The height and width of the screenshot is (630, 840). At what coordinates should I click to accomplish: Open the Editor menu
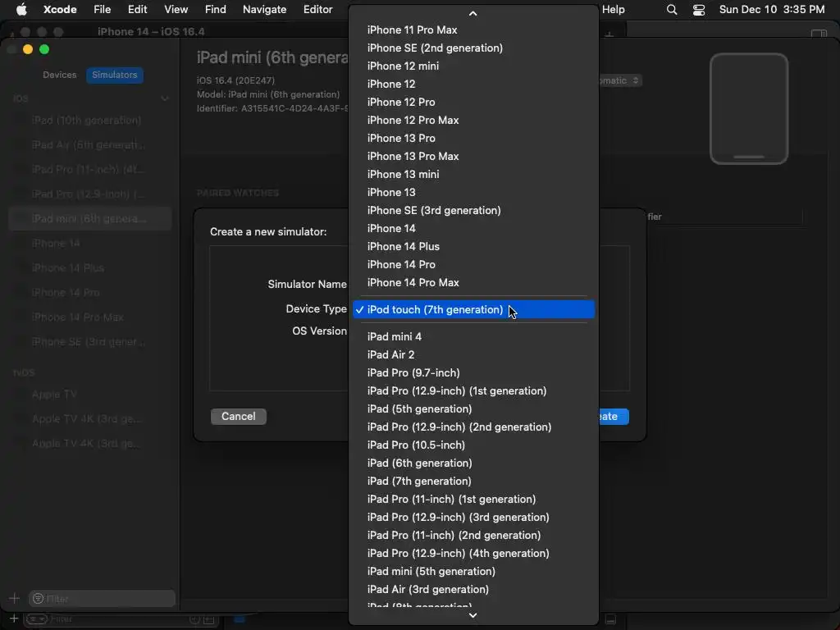pyautogui.click(x=317, y=10)
